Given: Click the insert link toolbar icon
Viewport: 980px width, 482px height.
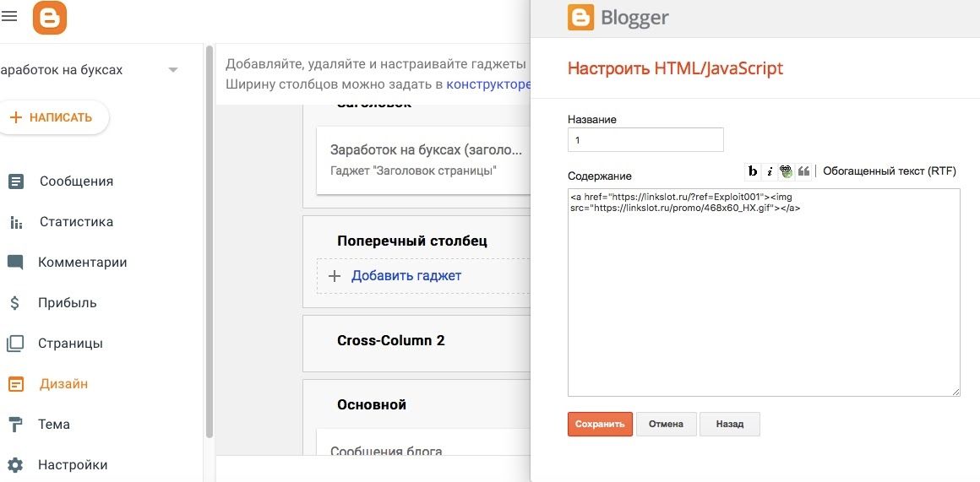Looking at the screenshot, I should click(x=787, y=171).
